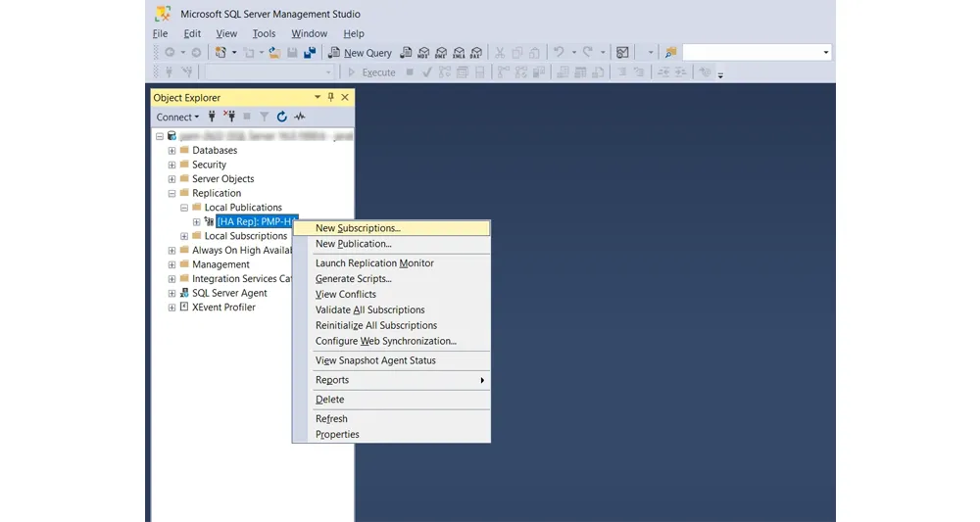Choose New Publication from the context menu
Screen dimensions: 980x522
(391, 244)
